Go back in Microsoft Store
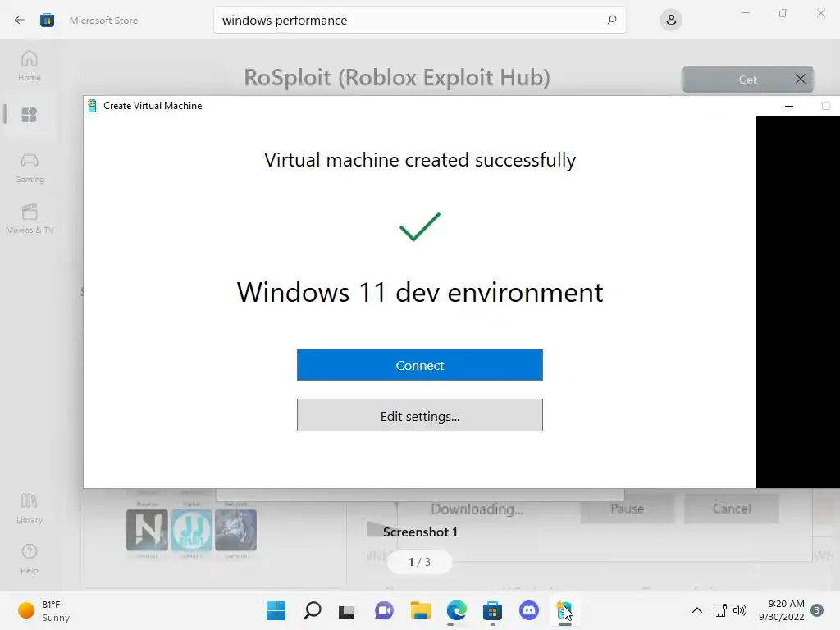The height and width of the screenshot is (630, 840). coord(20,20)
